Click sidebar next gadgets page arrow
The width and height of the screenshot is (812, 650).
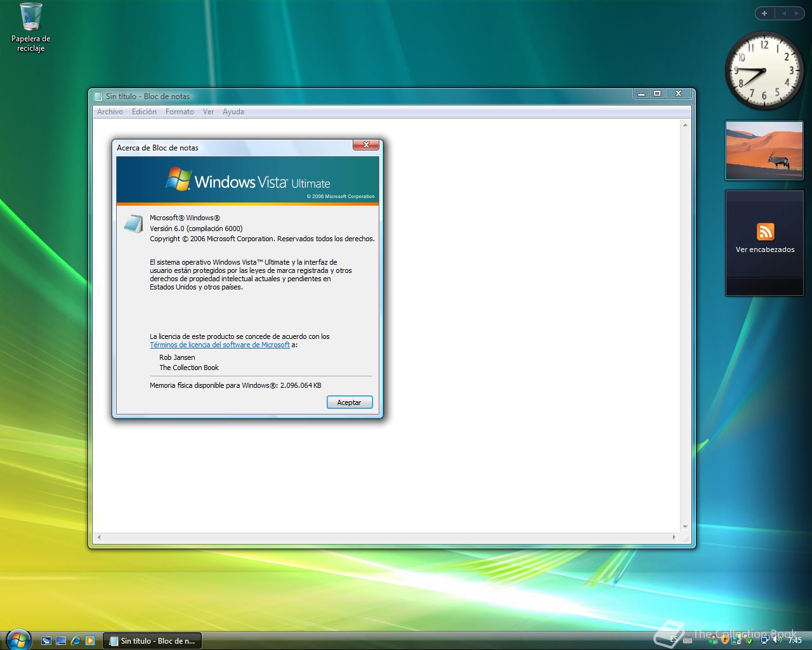click(x=797, y=13)
